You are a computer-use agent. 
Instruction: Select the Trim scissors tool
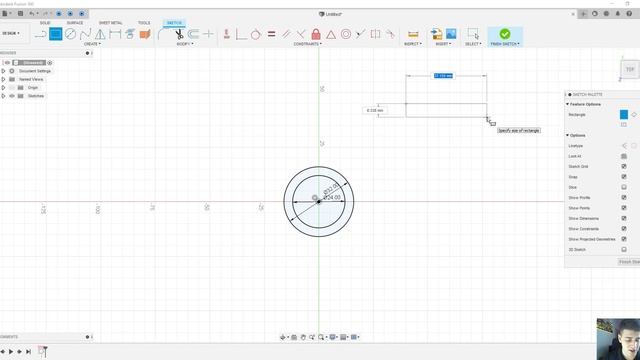(179, 34)
